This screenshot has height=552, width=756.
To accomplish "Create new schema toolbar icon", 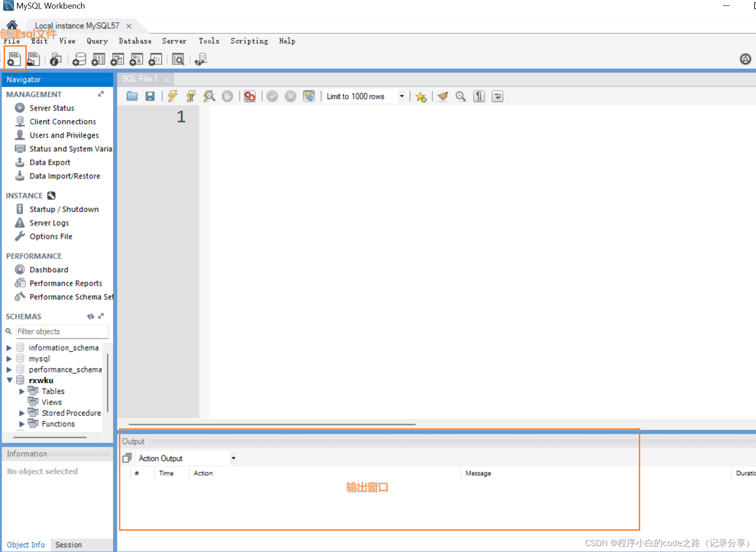I will coord(79,59).
